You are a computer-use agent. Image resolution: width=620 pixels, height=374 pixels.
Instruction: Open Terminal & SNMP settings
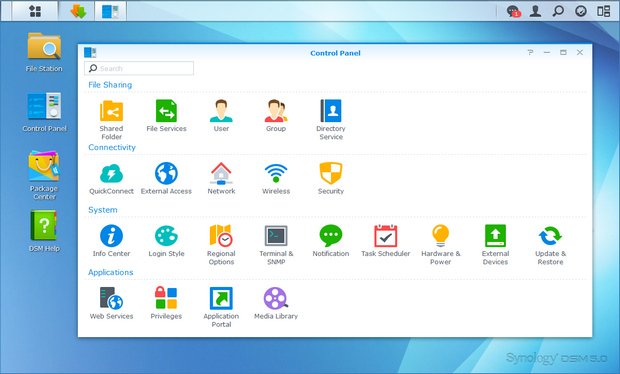pyautogui.click(x=276, y=244)
